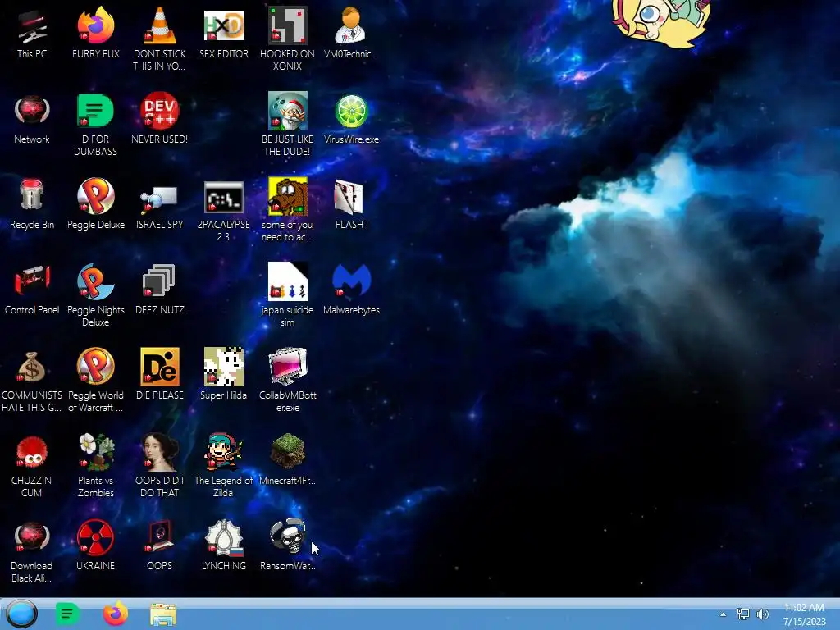Select the BE JUST LIKE THE DUDE icon
Image resolution: width=840 pixels, height=630 pixels.
pos(288,126)
